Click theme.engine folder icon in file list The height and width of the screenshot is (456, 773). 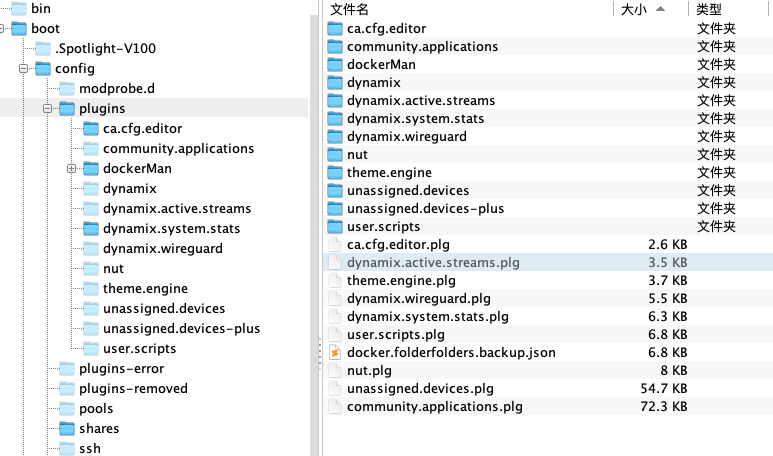point(335,173)
